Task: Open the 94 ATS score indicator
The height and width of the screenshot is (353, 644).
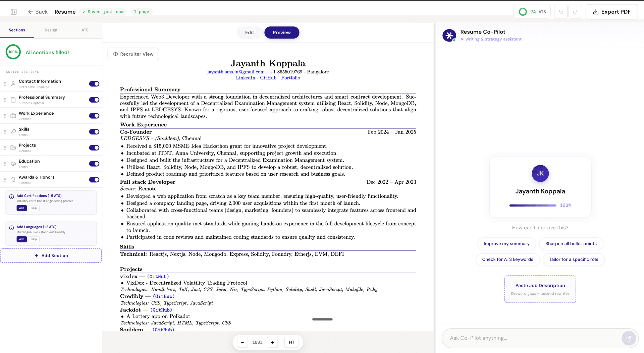Action: pos(532,12)
